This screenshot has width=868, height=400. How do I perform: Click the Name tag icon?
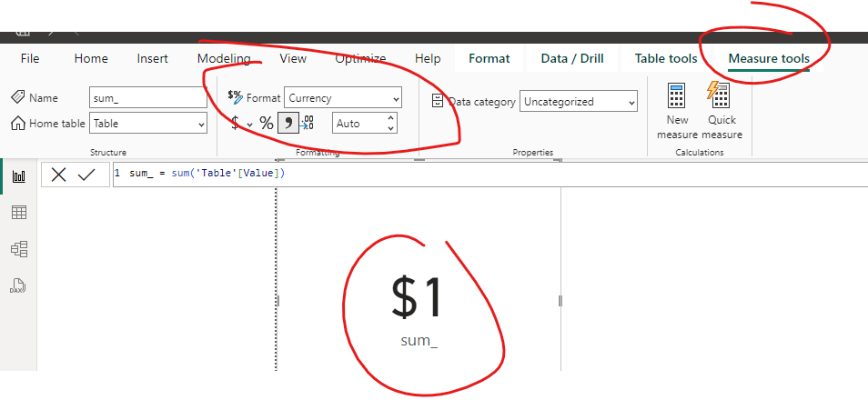coord(17,97)
